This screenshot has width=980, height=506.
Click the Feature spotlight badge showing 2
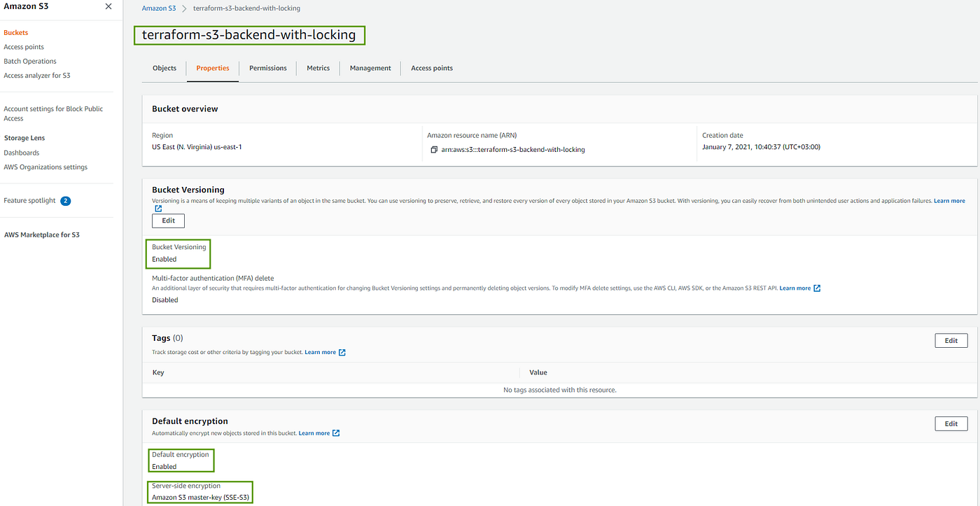[x=66, y=201]
